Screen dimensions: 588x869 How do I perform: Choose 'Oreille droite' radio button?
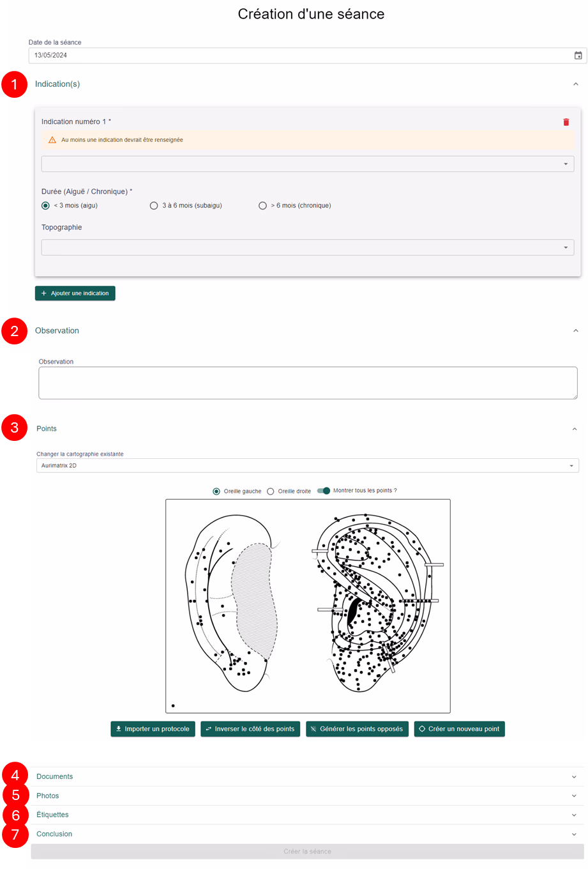tap(271, 491)
